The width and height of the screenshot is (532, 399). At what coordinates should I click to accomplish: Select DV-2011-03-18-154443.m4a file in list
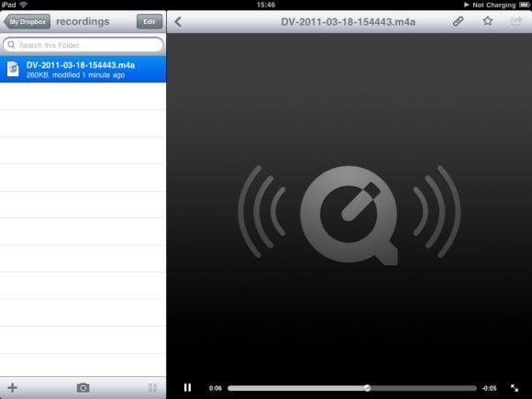[83, 70]
